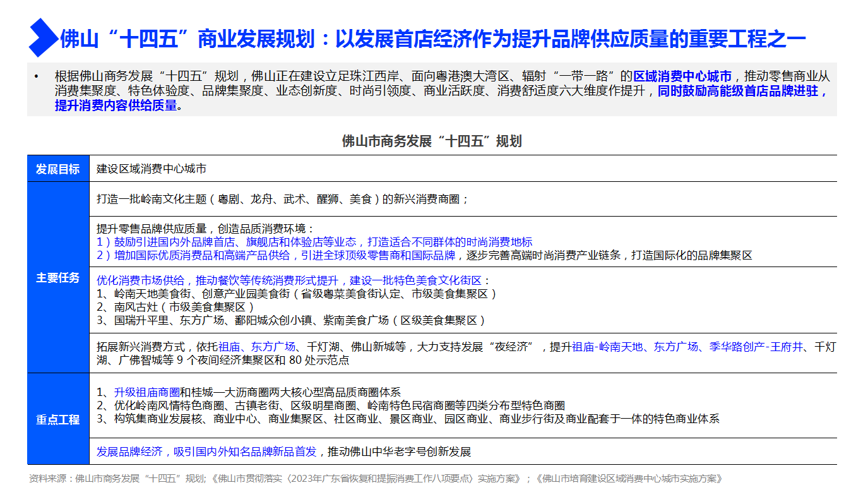
Task: Select the line 1、岭南天地美食街、创意产业园美食街
Action: (x=297, y=294)
